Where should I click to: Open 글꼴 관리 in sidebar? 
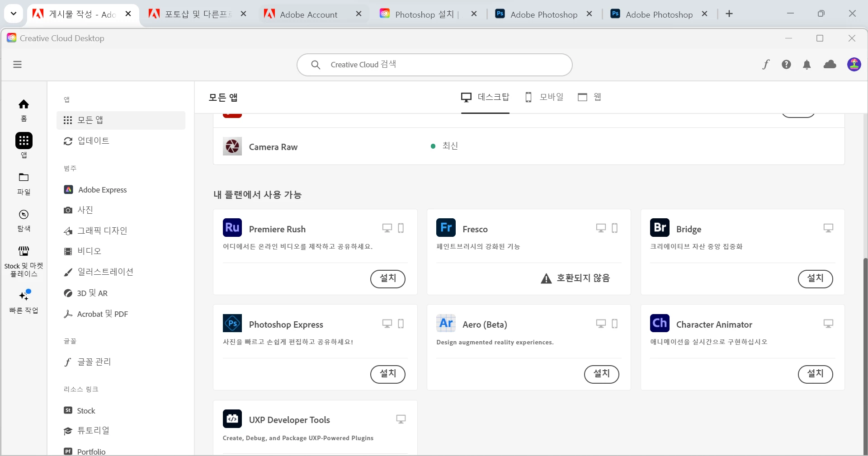(121, 362)
